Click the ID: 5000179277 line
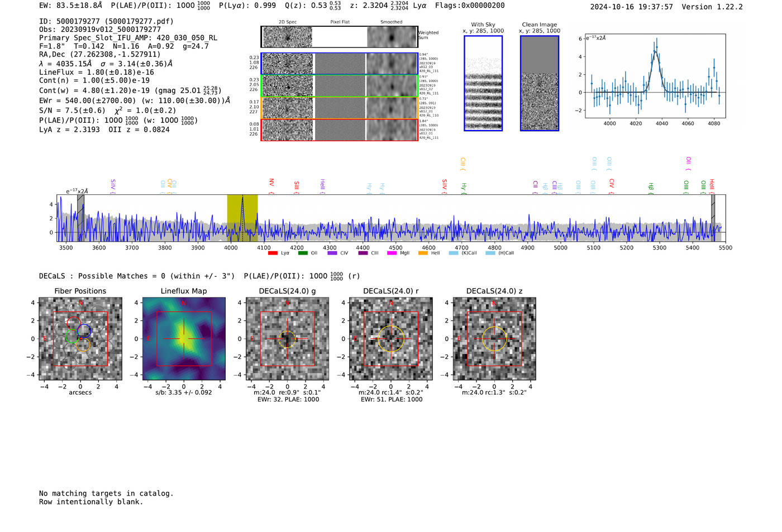 tap(106, 21)
